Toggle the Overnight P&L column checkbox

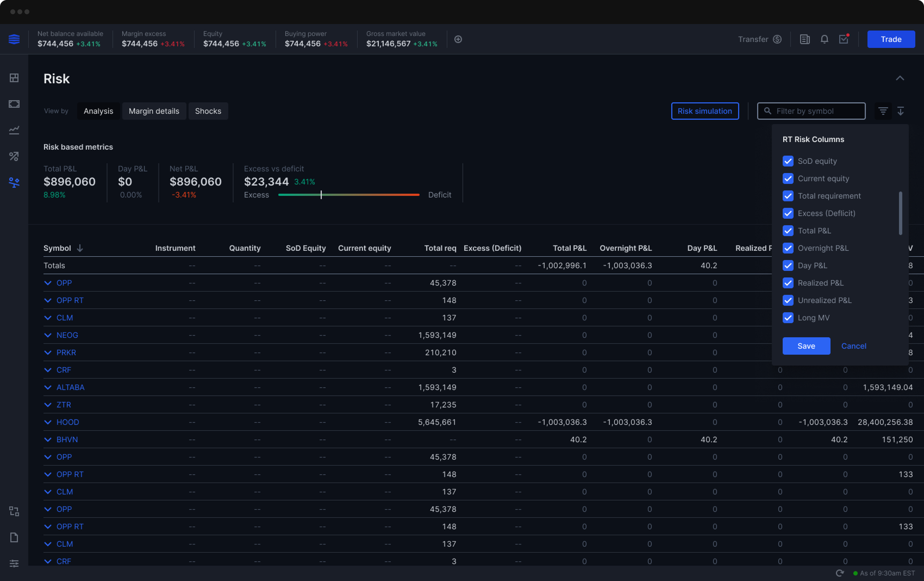click(788, 248)
